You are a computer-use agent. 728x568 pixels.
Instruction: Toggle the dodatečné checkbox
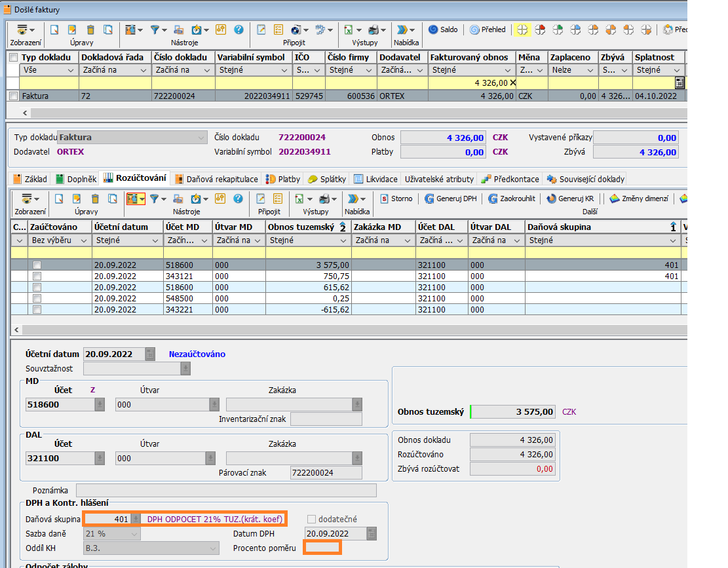(312, 520)
